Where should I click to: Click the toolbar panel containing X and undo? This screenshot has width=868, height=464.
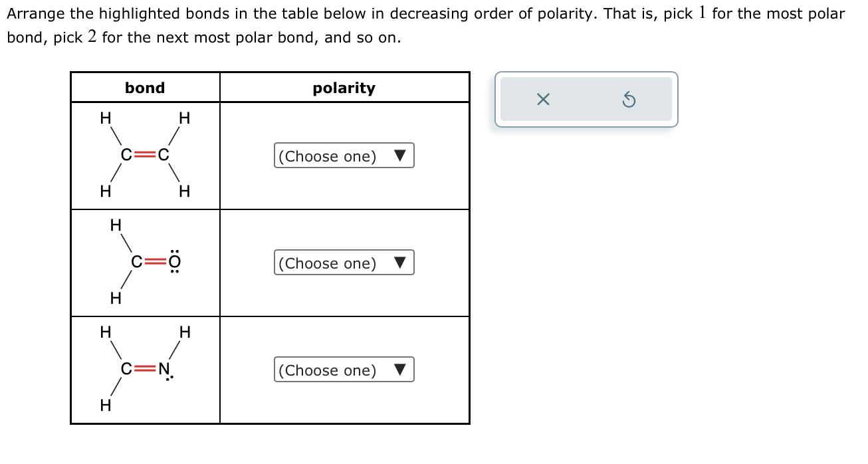[x=586, y=100]
